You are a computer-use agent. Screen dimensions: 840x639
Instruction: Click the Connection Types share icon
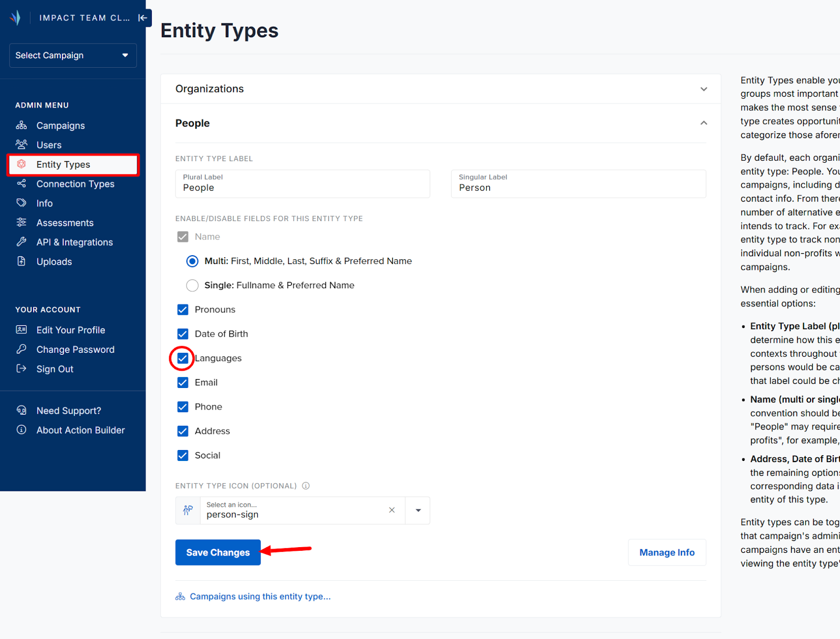pyautogui.click(x=22, y=184)
